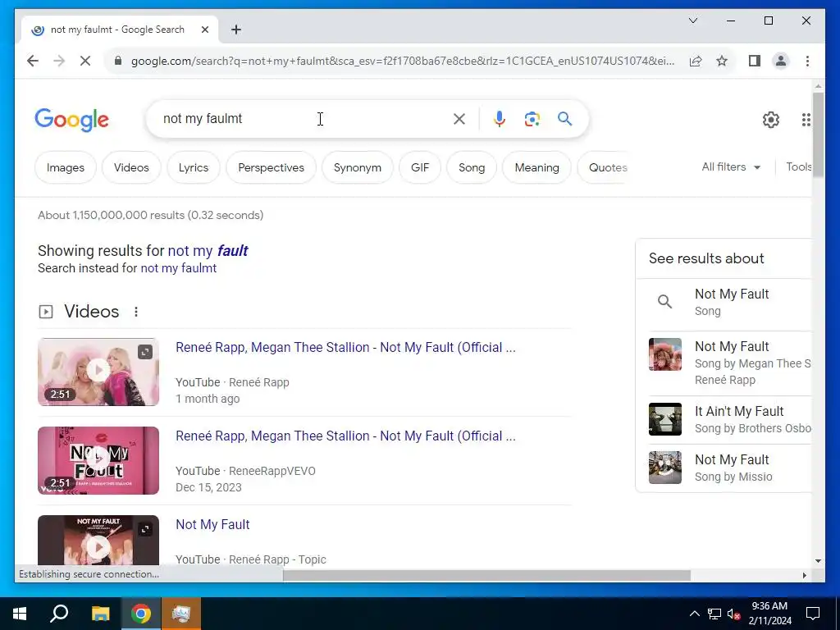Open File Explorer from taskbar

[x=100, y=614]
